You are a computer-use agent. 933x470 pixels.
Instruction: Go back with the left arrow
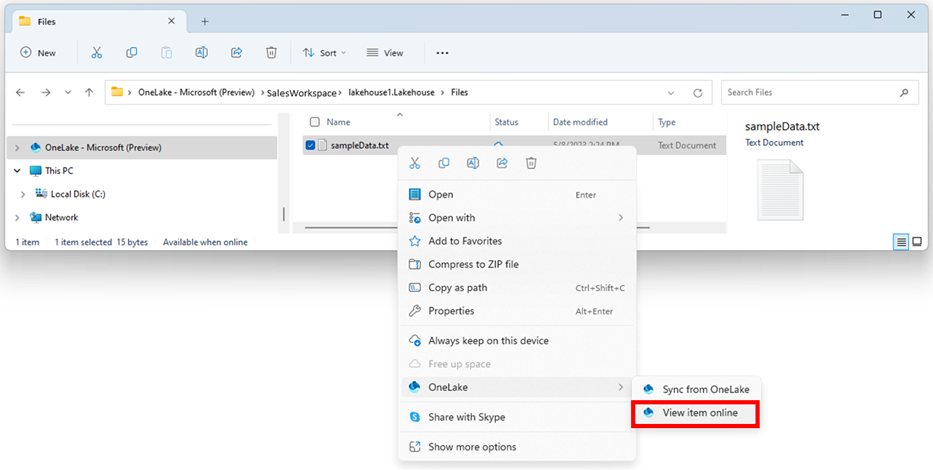point(20,93)
